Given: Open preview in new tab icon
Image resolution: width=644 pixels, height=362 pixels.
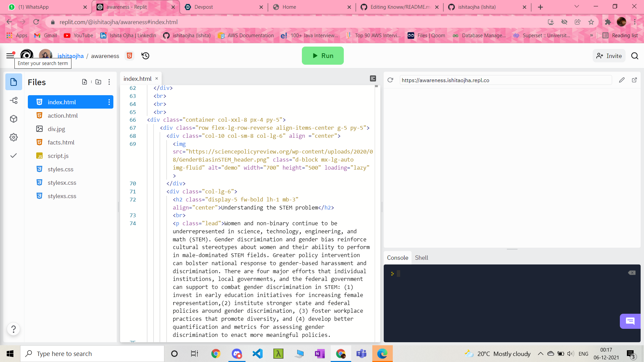Looking at the screenshot, I should pyautogui.click(x=634, y=80).
